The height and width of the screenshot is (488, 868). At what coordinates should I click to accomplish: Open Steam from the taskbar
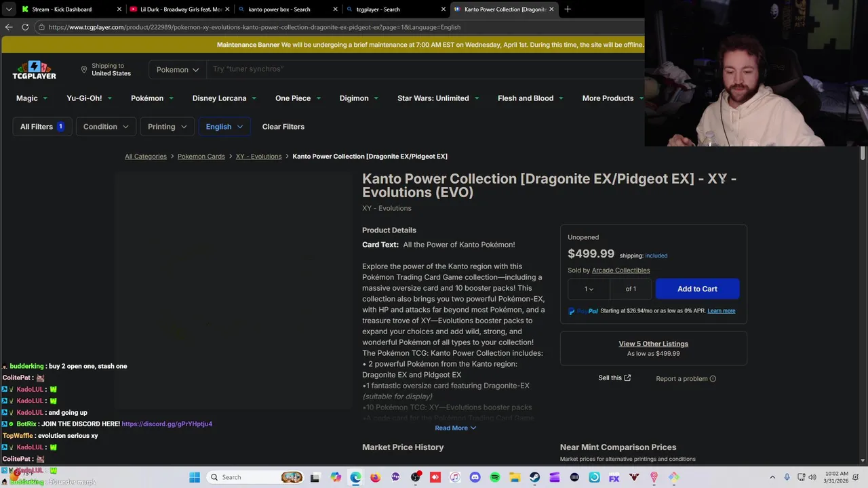pyautogui.click(x=534, y=477)
